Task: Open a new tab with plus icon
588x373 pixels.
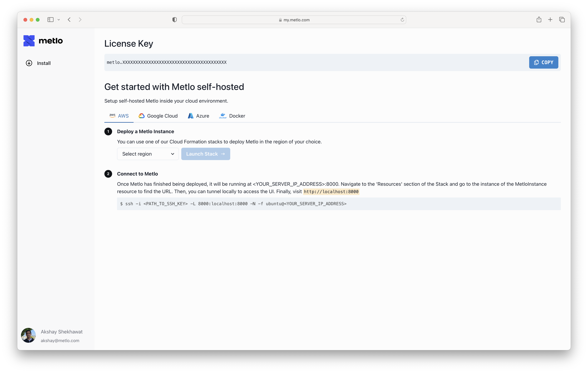Action: pos(550,20)
